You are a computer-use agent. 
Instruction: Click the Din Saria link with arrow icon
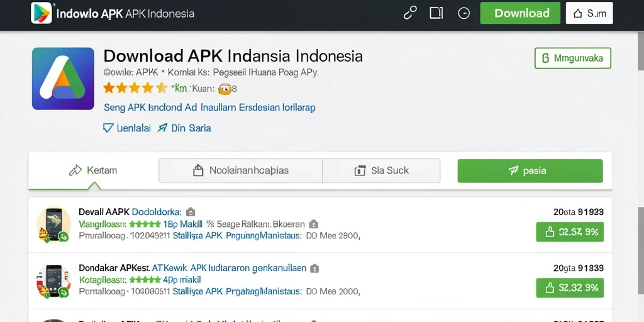click(x=185, y=128)
